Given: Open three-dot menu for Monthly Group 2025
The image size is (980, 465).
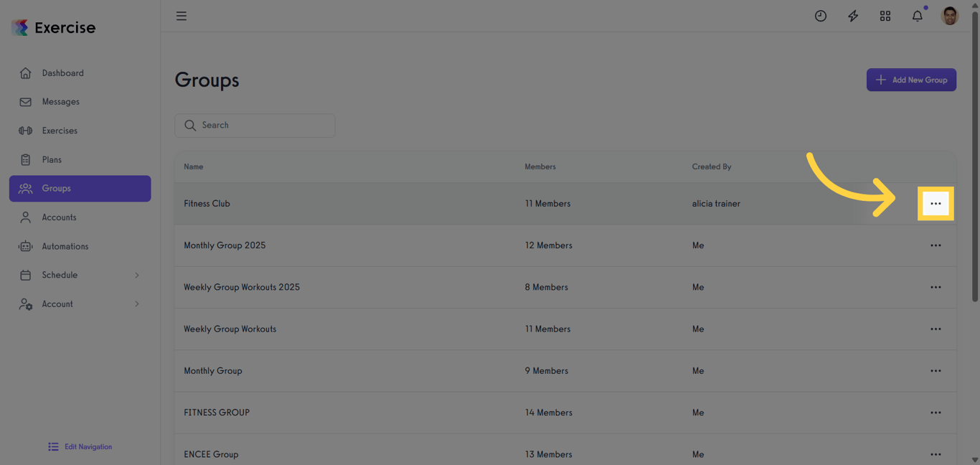Looking at the screenshot, I should [936, 245].
